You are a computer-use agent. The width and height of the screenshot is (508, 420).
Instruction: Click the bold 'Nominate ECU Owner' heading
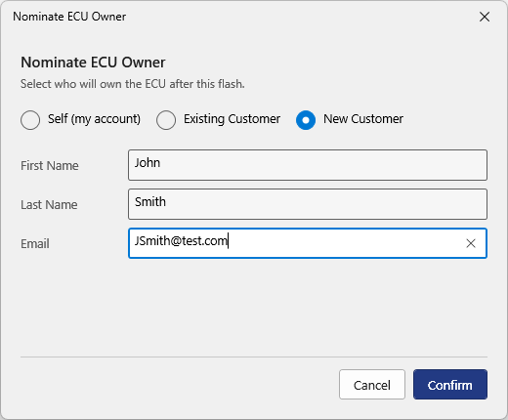tap(93, 63)
